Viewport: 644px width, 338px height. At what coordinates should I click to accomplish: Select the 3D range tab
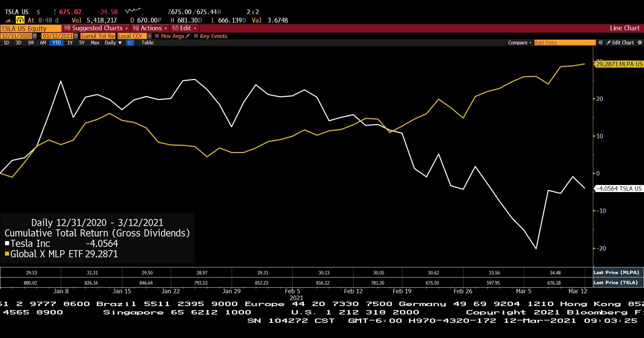pos(18,43)
